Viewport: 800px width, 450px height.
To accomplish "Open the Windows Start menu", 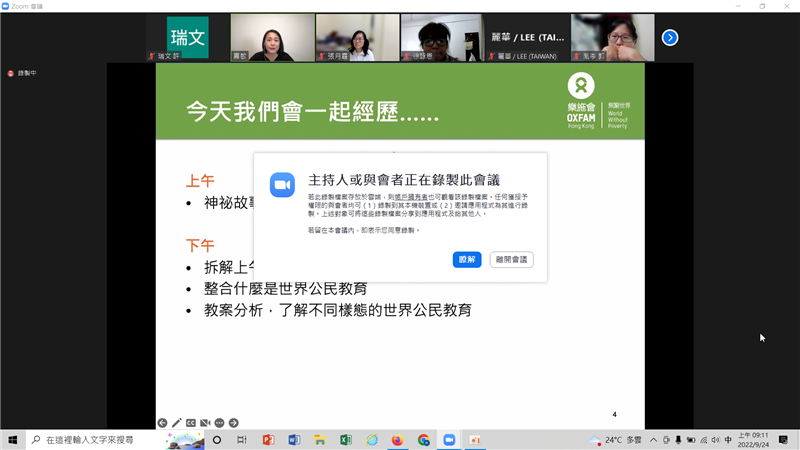I will [13, 440].
